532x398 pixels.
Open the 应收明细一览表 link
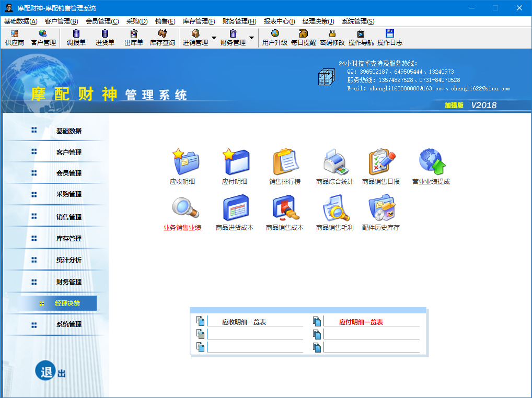tap(244, 322)
